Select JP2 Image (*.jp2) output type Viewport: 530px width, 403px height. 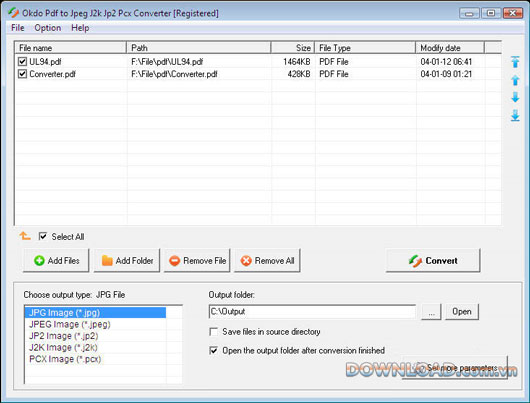(95, 336)
